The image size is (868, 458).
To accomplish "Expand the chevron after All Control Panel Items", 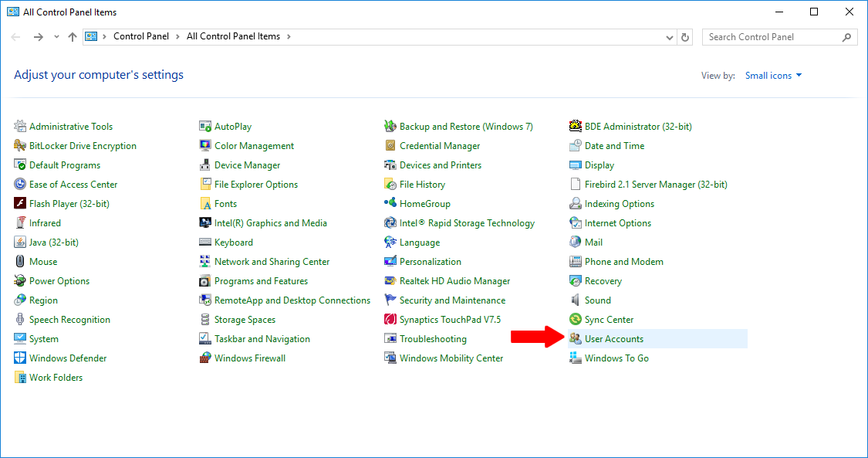I will click(x=289, y=36).
